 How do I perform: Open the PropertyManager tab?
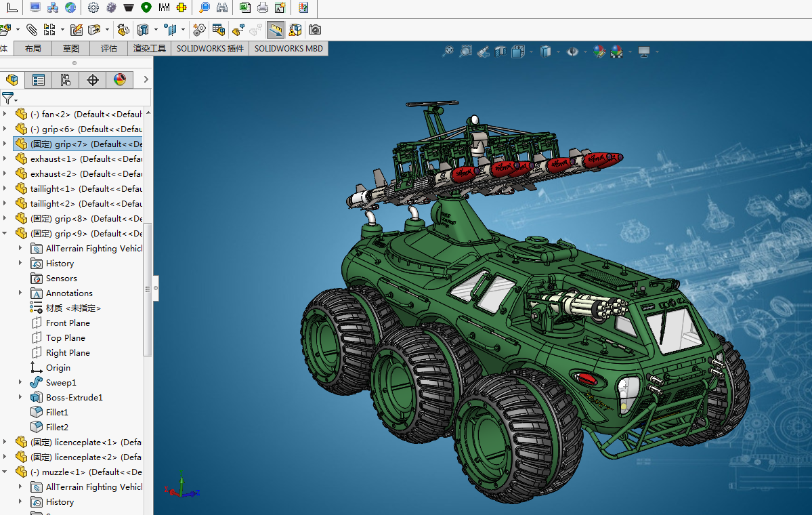tap(39, 80)
